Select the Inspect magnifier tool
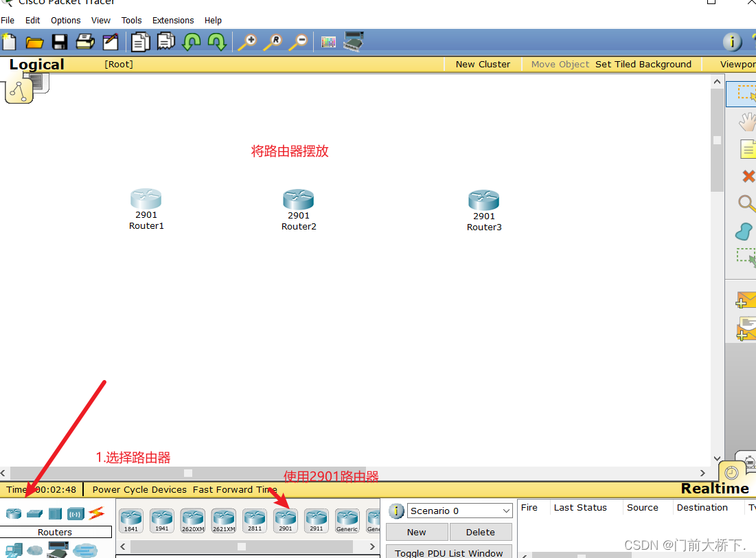This screenshot has height=558, width=756. click(x=747, y=203)
